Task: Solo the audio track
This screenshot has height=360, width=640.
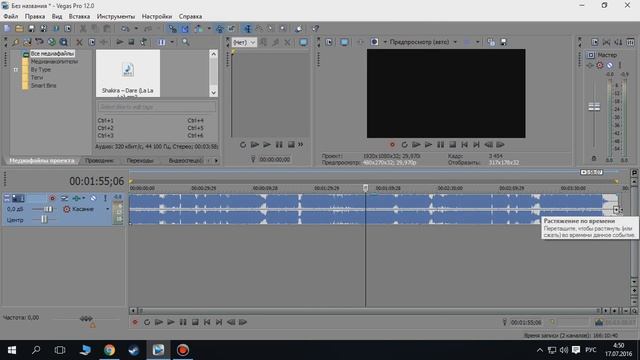Action: click(x=105, y=198)
